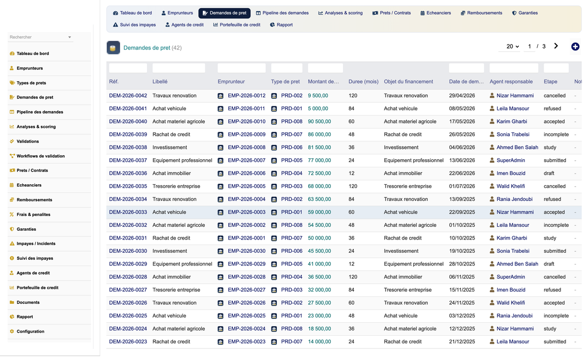Click the Types de prets tag icon

pyautogui.click(x=12, y=83)
